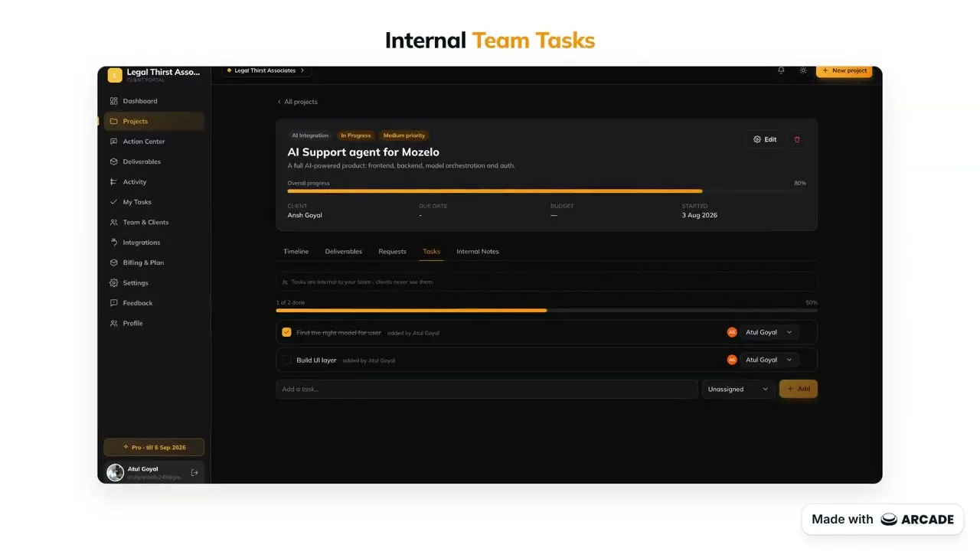Click the Integrations plug icon
The width and height of the screenshot is (980, 551).
coord(113,243)
